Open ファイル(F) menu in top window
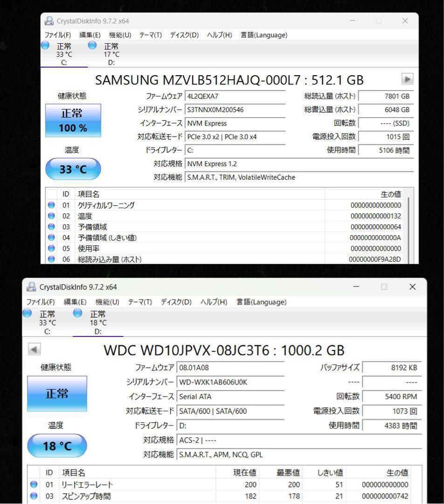444x504 pixels. tap(58, 35)
